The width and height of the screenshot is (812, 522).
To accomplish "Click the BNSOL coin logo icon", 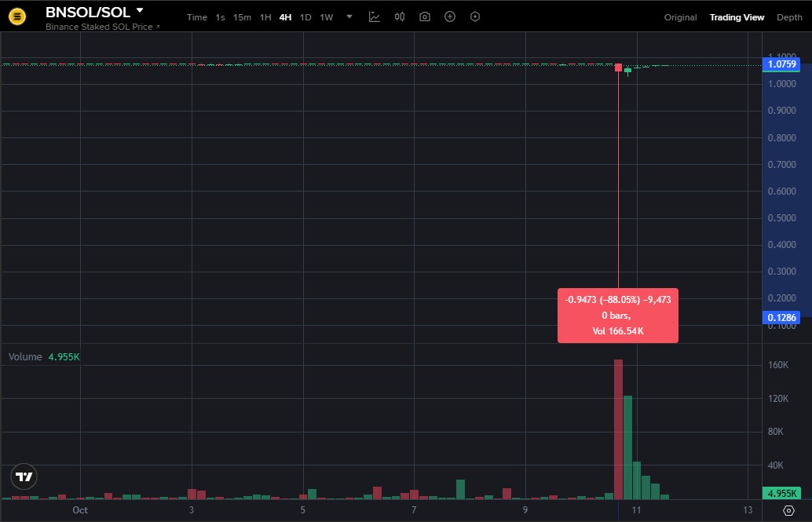I will (x=16, y=16).
